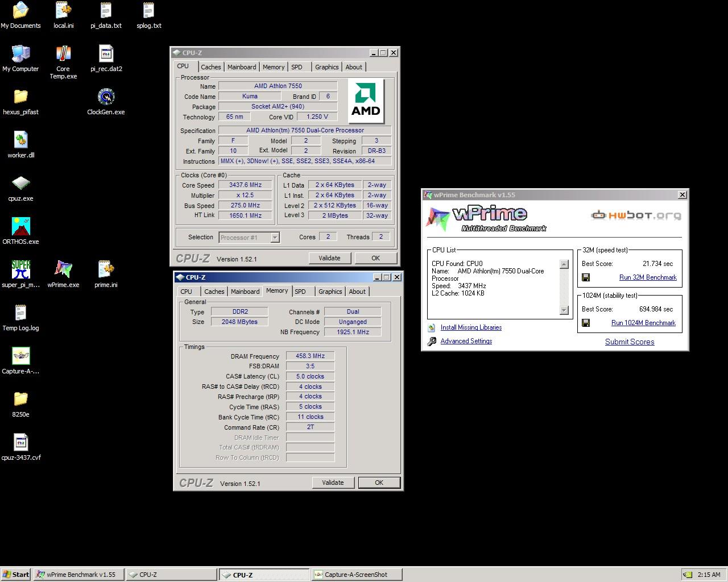Open the Advanced Settings link

466,341
